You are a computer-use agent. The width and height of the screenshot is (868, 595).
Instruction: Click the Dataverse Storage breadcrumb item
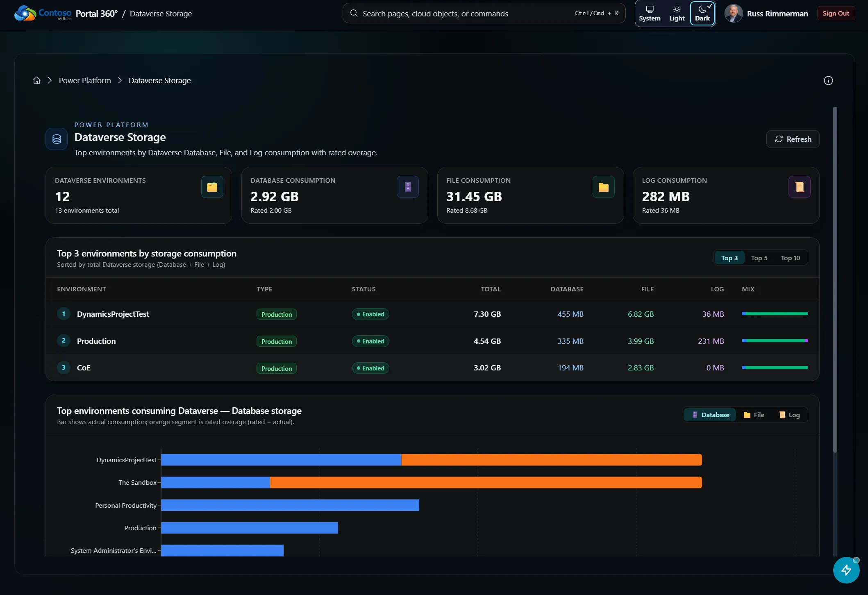[159, 80]
